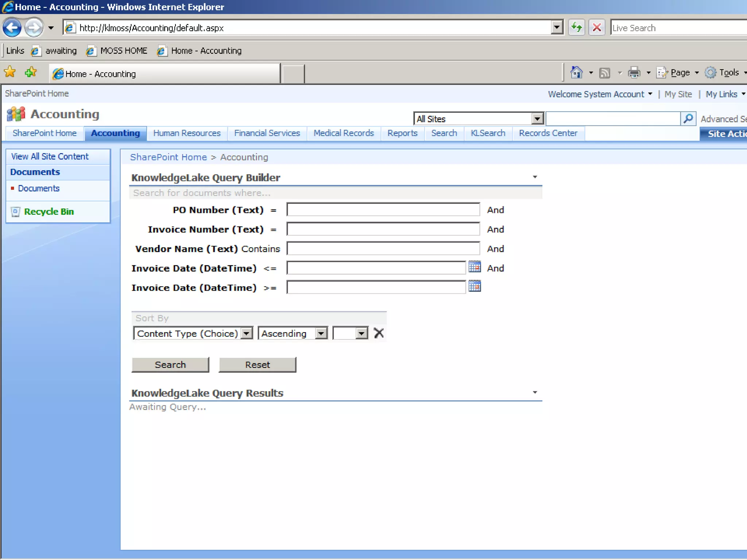Click the red Stop loading icon

point(597,28)
